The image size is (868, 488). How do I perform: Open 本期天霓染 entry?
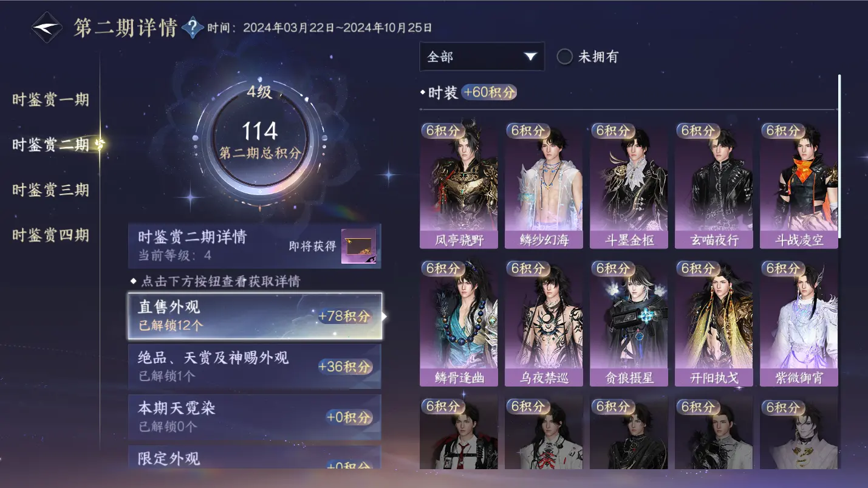255,417
